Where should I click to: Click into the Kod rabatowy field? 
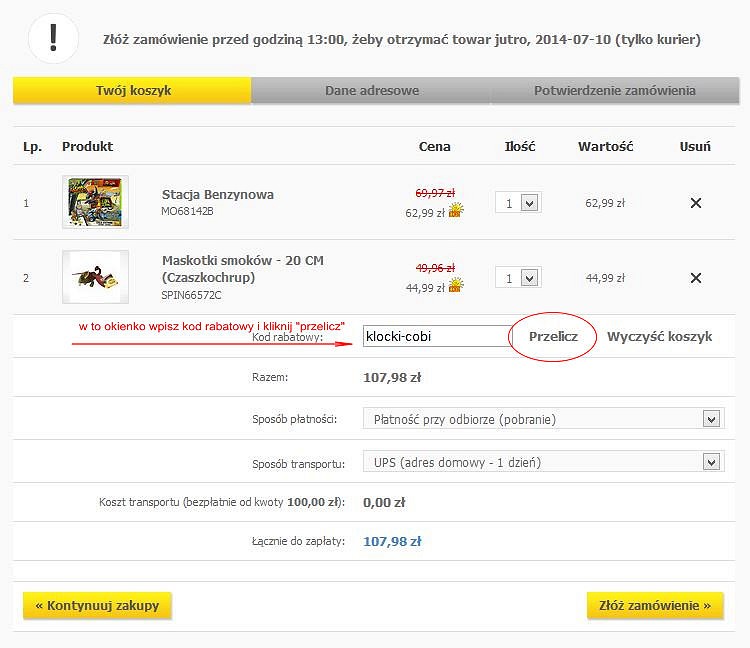(438, 337)
